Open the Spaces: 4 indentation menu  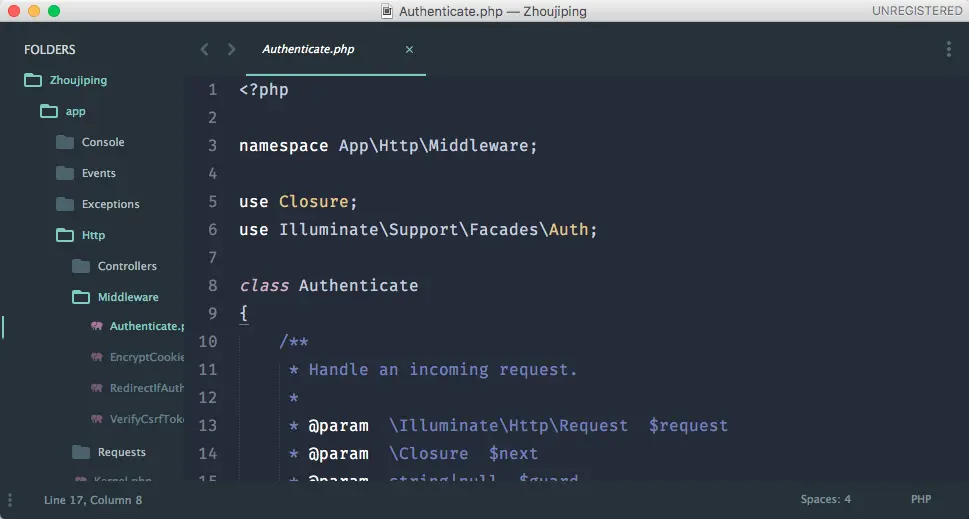tap(826, 499)
